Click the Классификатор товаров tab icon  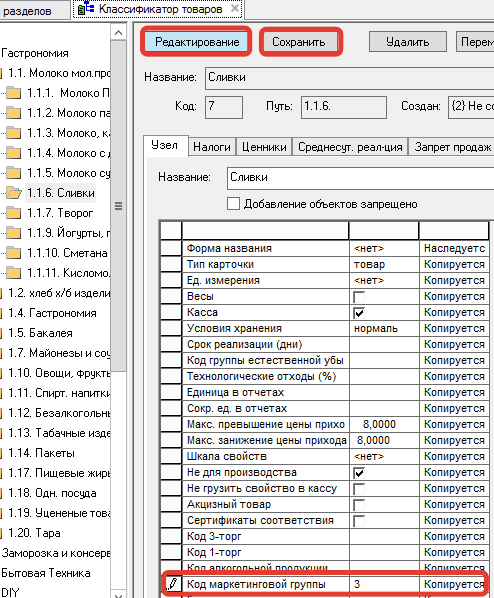86,8
